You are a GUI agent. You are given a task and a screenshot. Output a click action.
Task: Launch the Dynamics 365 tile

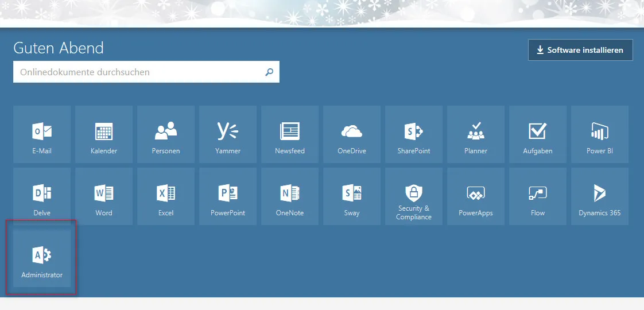(x=600, y=196)
